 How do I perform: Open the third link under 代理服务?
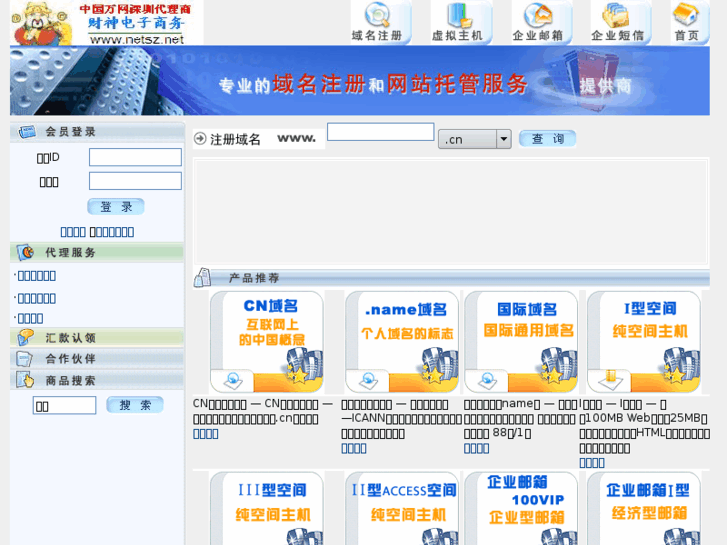click(x=31, y=319)
